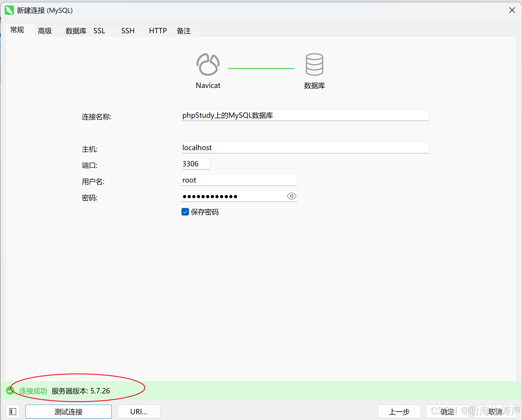Click the 上一步 previous step button

pos(399,411)
